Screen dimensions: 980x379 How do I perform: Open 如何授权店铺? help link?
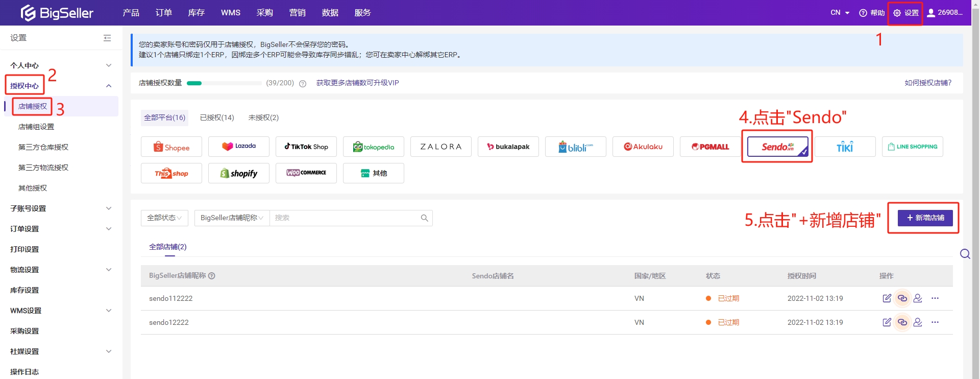click(x=928, y=83)
